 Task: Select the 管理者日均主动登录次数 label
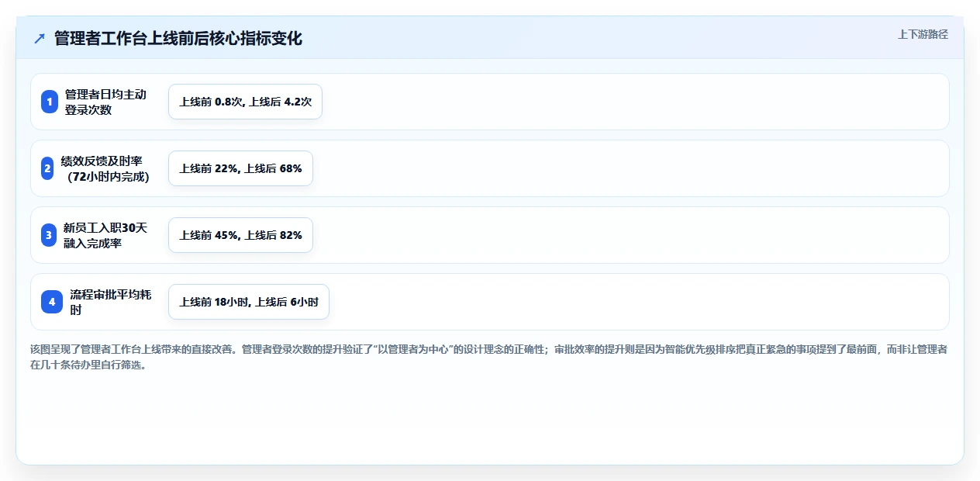point(105,102)
